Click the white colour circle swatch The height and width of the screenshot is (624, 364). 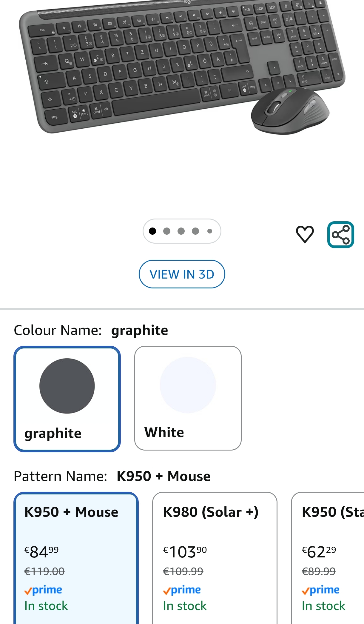pyautogui.click(x=188, y=385)
